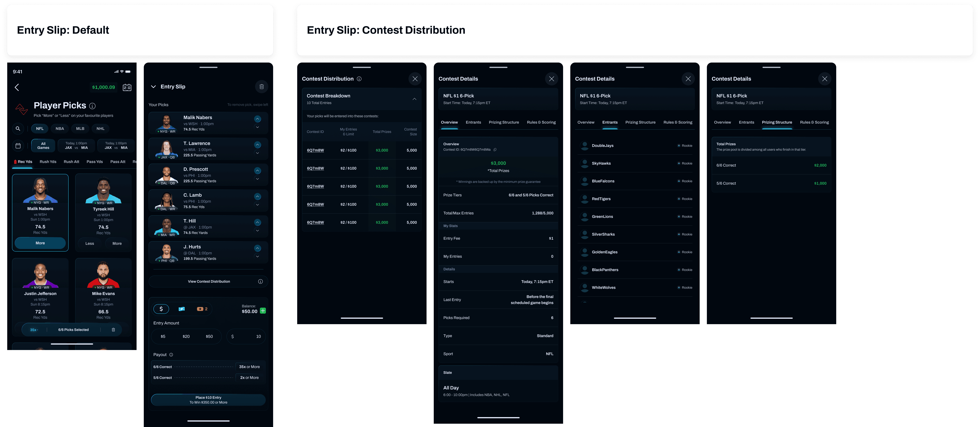Click the info icon beside Contest Distribution title
The width and height of the screenshot is (980, 427).
pos(359,79)
